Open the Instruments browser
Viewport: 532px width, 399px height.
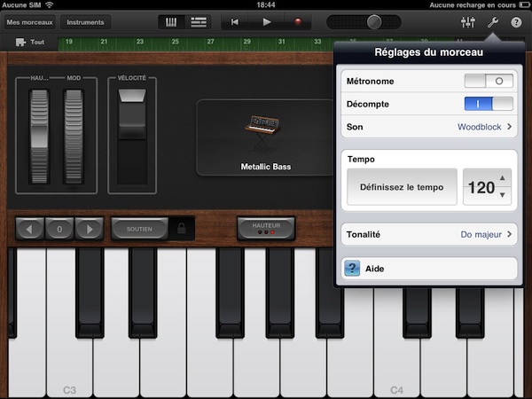pos(85,22)
